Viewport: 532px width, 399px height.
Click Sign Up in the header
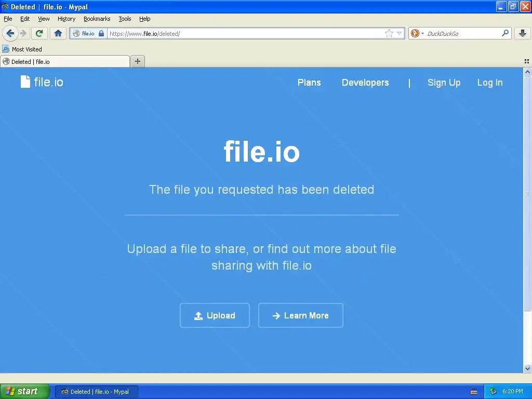click(x=444, y=83)
